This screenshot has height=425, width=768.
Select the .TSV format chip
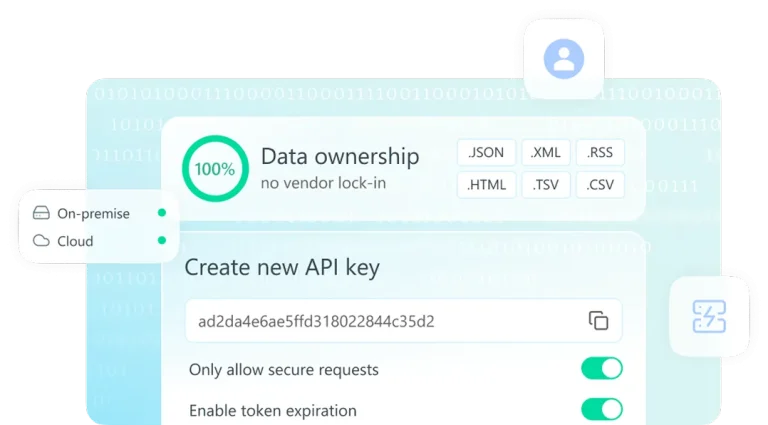546,185
